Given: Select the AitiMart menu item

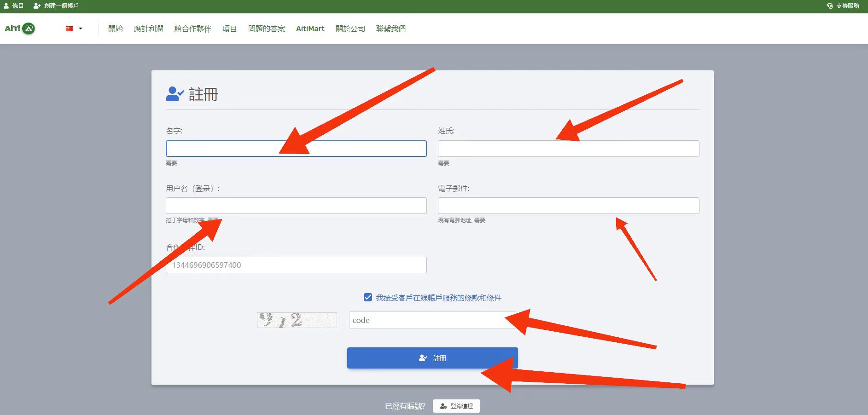Looking at the screenshot, I should (x=310, y=29).
